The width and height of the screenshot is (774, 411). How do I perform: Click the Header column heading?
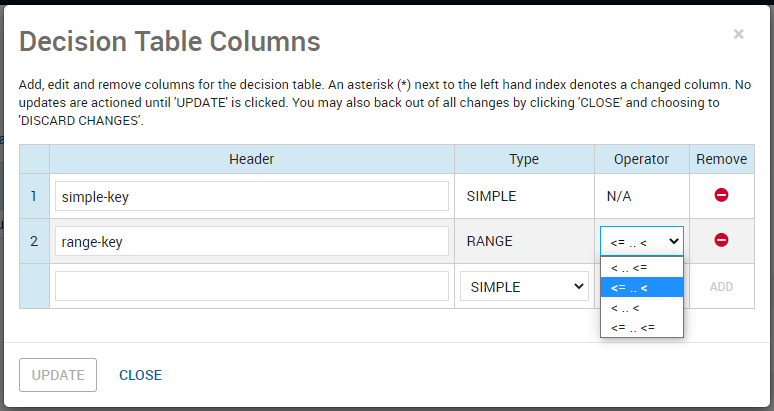pyautogui.click(x=252, y=159)
